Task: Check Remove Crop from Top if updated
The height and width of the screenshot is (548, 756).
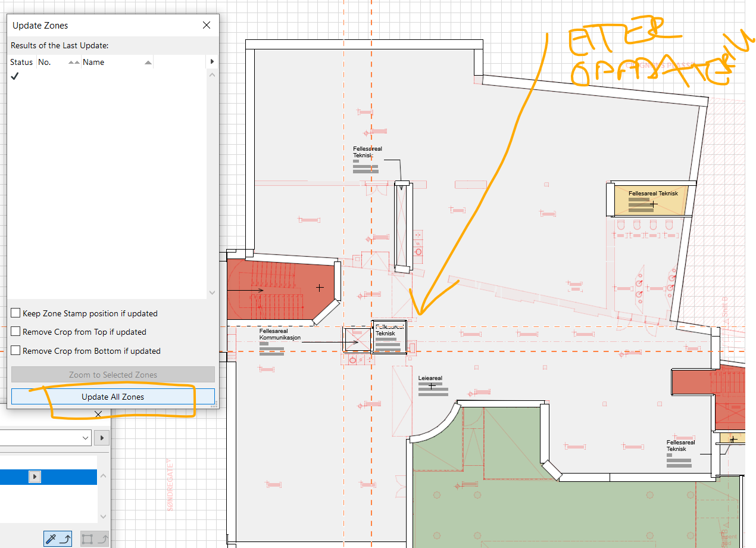Action: click(x=16, y=332)
